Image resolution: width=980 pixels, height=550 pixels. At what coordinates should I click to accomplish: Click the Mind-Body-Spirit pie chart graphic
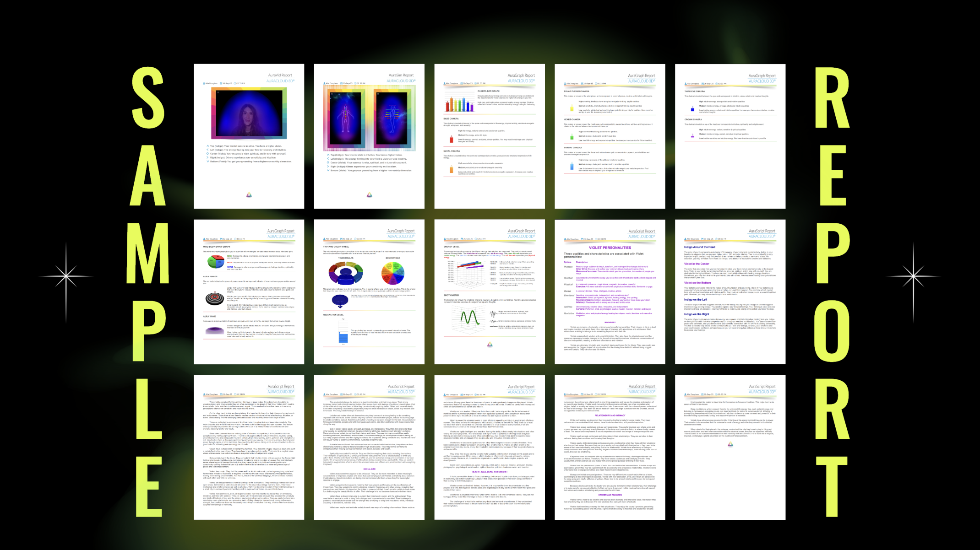(x=216, y=262)
